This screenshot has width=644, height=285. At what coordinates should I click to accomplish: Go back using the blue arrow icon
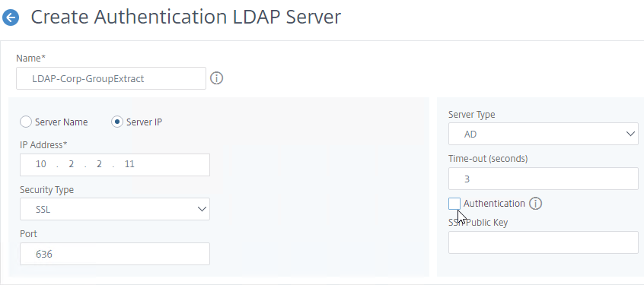tap(10, 17)
